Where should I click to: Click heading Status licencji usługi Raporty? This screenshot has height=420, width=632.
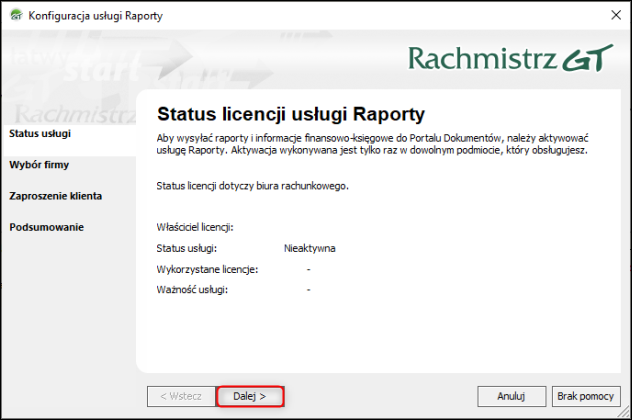click(291, 114)
